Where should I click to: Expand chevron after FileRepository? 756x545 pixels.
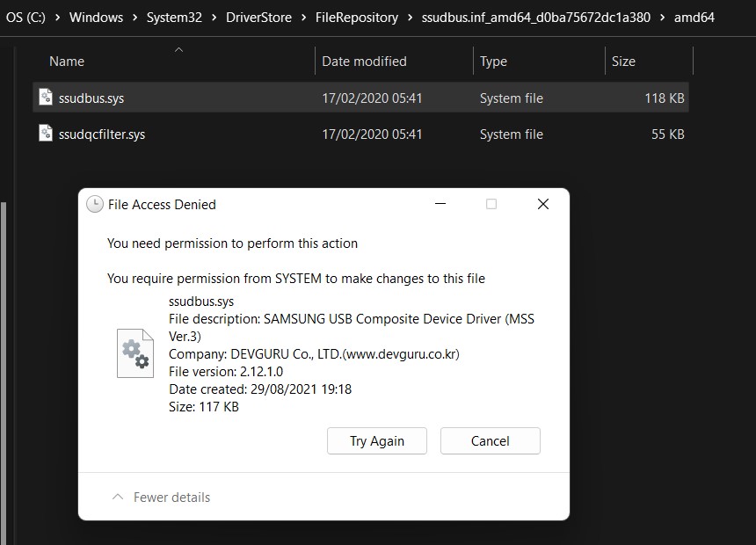click(410, 18)
